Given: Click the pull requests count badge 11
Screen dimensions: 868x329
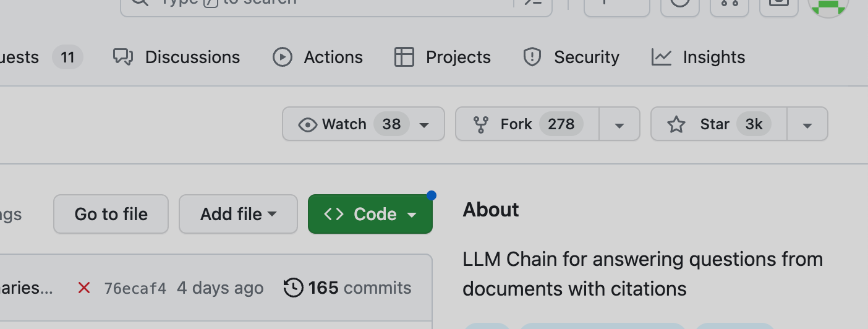Looking at the screenshot, I should [67, 58].
